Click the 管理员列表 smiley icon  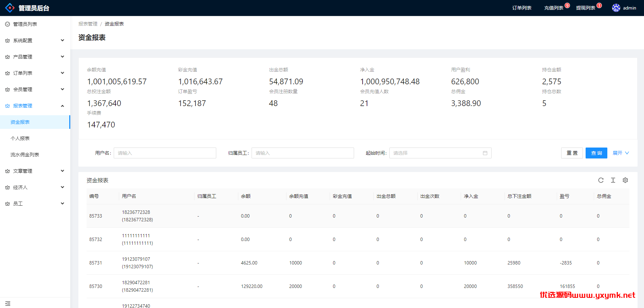coord(7,24)
